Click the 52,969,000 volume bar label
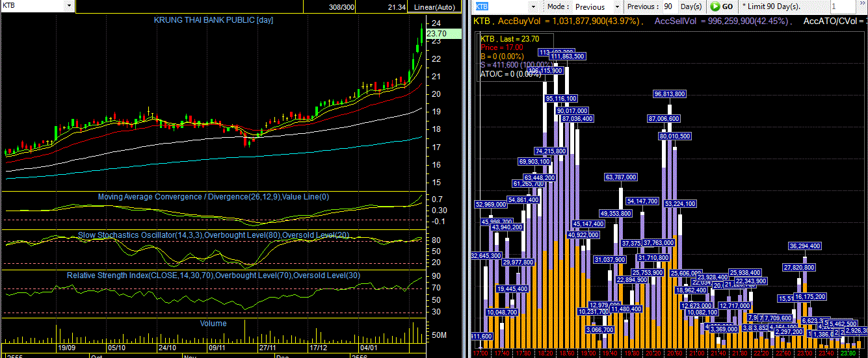The width and height of the screenshot is (868, 358). [492, 204]
